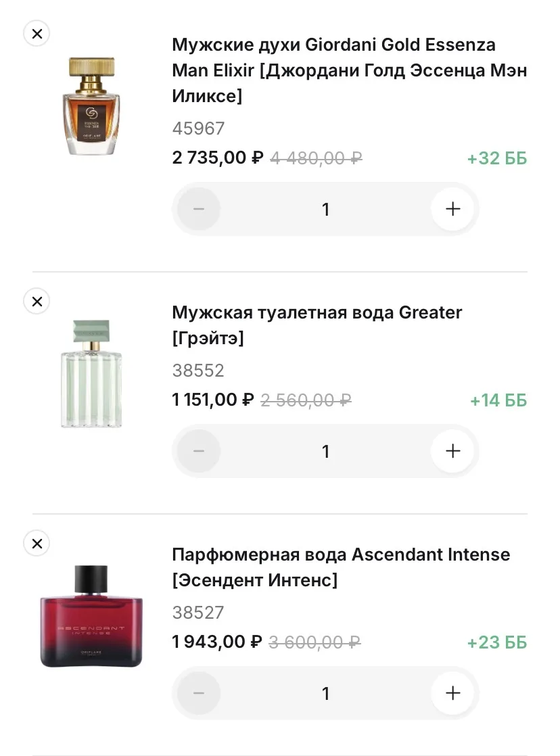
Task: Remove Greater eau de toilette from cart
Action: 37,302
